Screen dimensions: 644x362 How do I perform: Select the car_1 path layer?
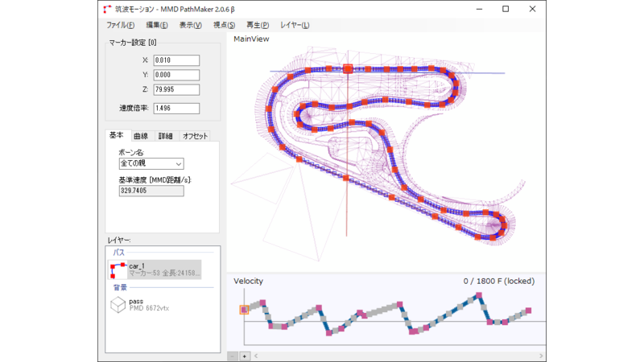[155, 269]
